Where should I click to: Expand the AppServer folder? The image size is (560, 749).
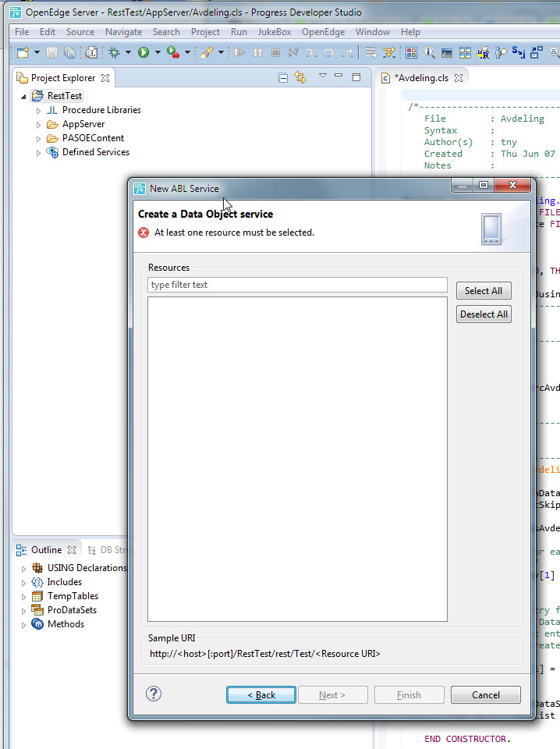pyautogui.click(x=38, y=125)
